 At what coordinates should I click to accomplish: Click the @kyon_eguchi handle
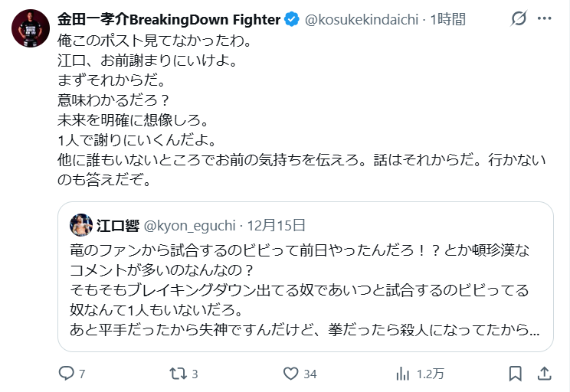pyautogui.click(x=186, y=224)
